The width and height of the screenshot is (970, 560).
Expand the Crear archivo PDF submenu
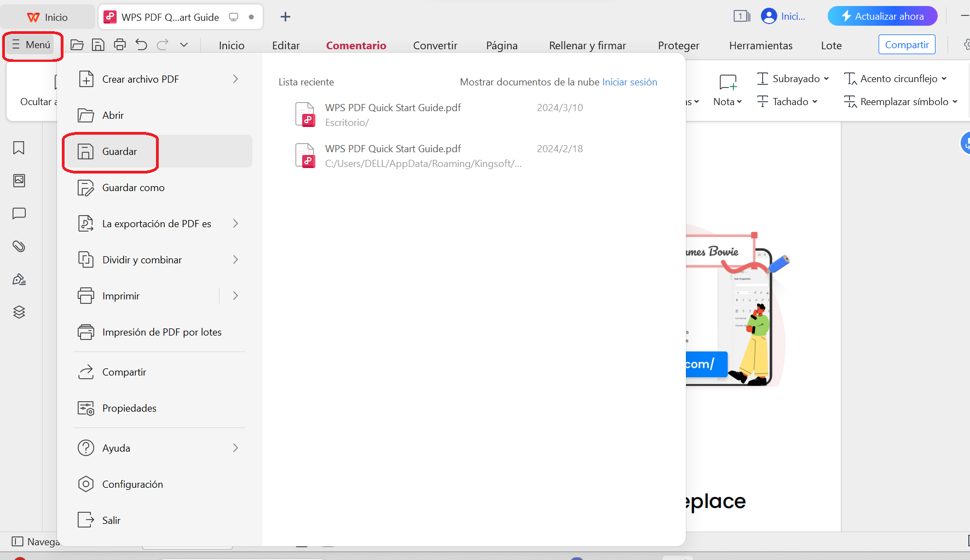235,79
